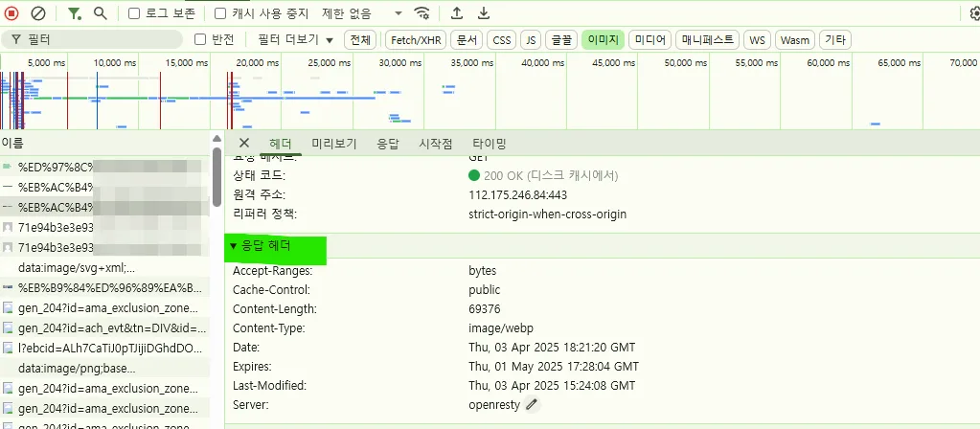Click the import HAR upload icon
Image resolution: width=980 pixels, height=429 pixels.
click(x=457, y=13)
